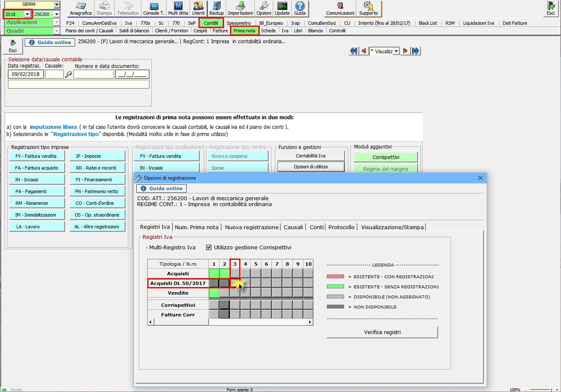This screenshot has height=392, width=561.
Task: Expand the Applicazioni dropdown
Action: (57, 22)
